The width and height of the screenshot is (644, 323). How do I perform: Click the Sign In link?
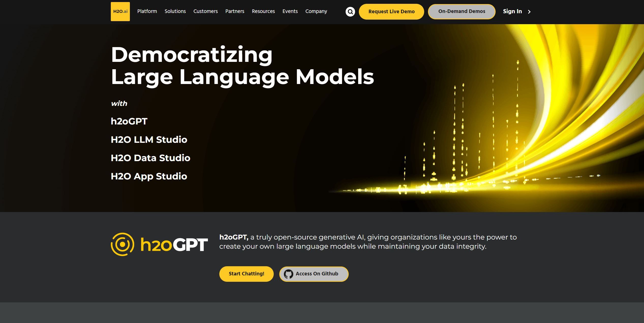tap(512, 11)
